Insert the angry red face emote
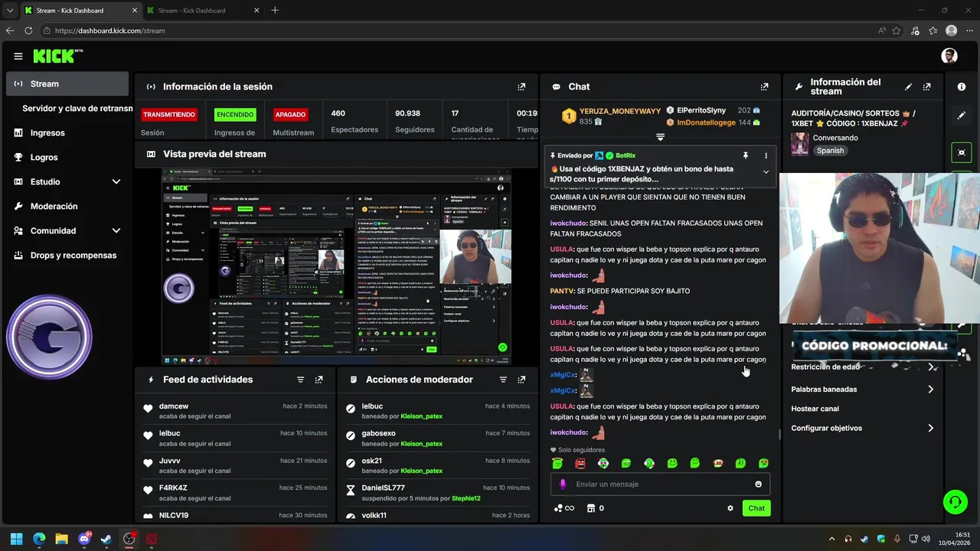Viewport: 980px width, 551px height. 580,464
